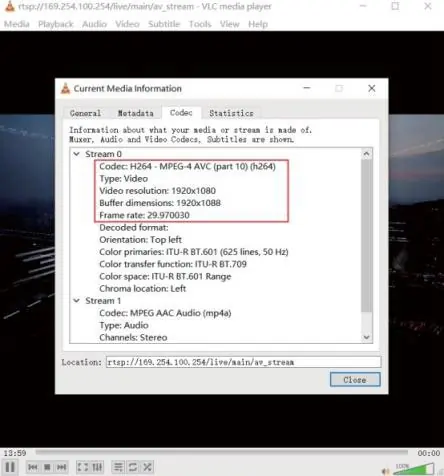Image resolution: width=444 pixels, height=476 pixels.
Task: Toggle loop repeat mode
Action: coord(133,467)
